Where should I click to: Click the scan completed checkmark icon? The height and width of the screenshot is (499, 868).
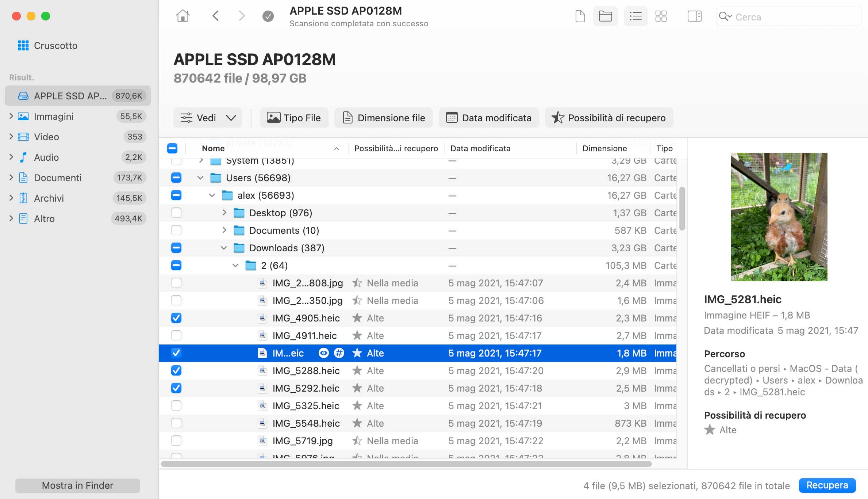tap(268, 16)
